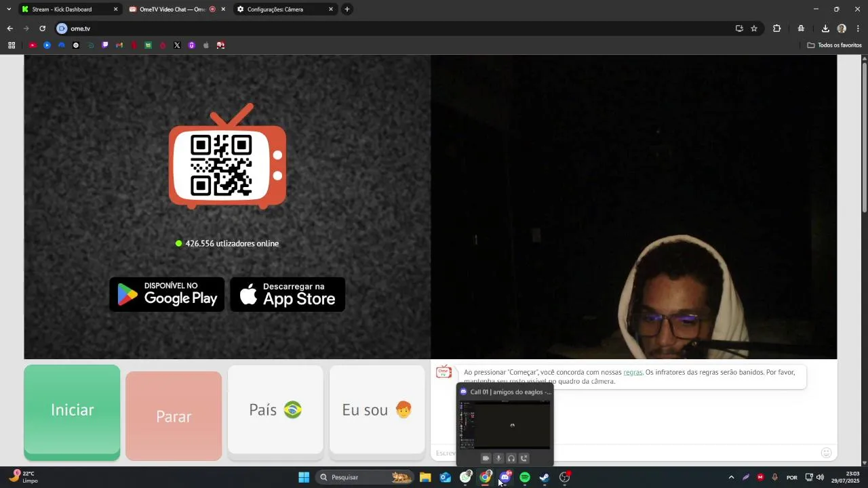Open File Explorer from the taskbar
Screen dimensions: 868x488
[x=425, y=477]
